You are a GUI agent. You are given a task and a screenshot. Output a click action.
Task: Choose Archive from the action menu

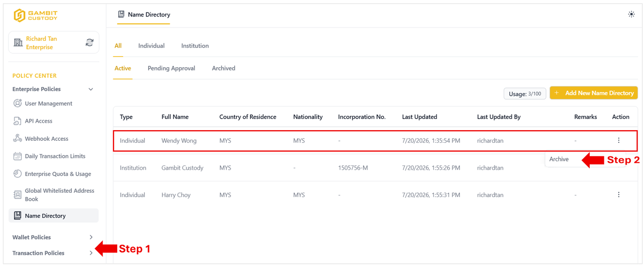(559, 159)
